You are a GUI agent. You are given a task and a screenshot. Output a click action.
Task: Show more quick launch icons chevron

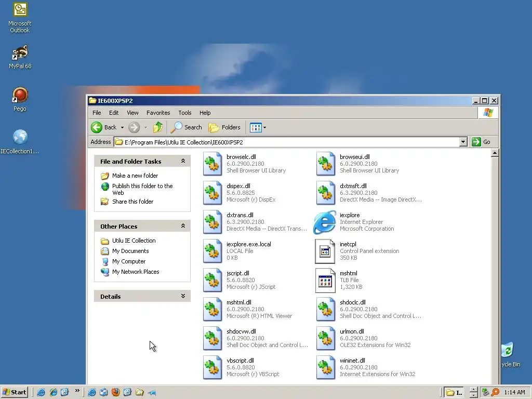click(77, 391)
